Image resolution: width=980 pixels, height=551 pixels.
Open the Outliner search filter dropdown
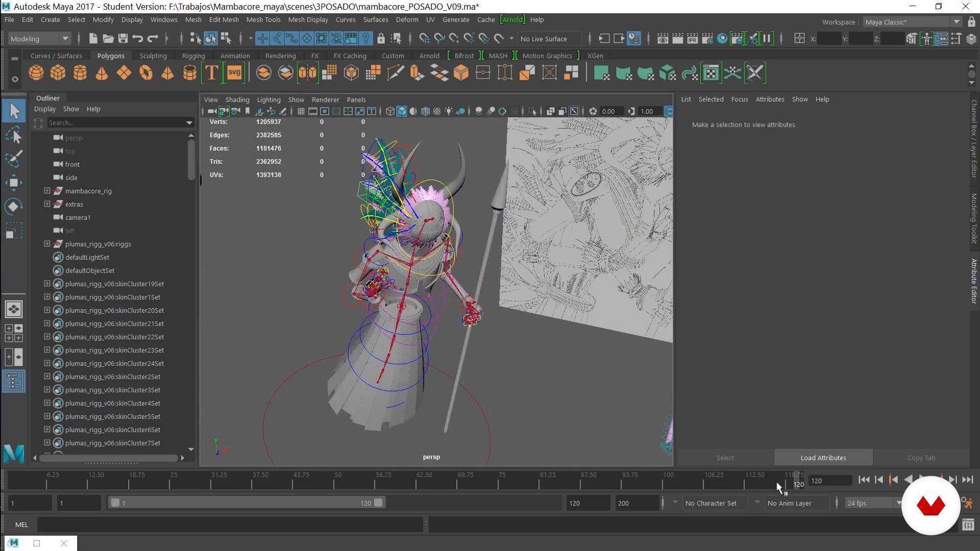coord(189,123)
